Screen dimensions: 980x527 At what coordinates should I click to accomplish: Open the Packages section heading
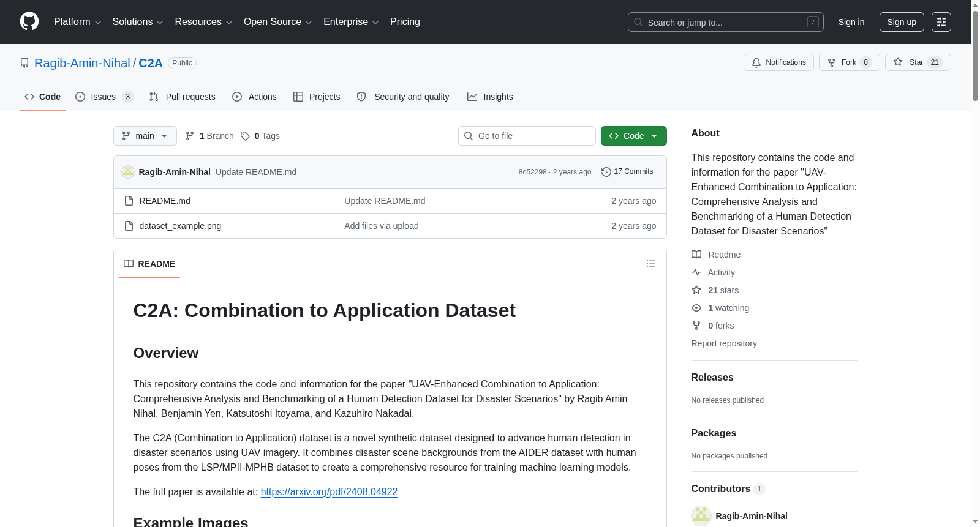point(714,433)
